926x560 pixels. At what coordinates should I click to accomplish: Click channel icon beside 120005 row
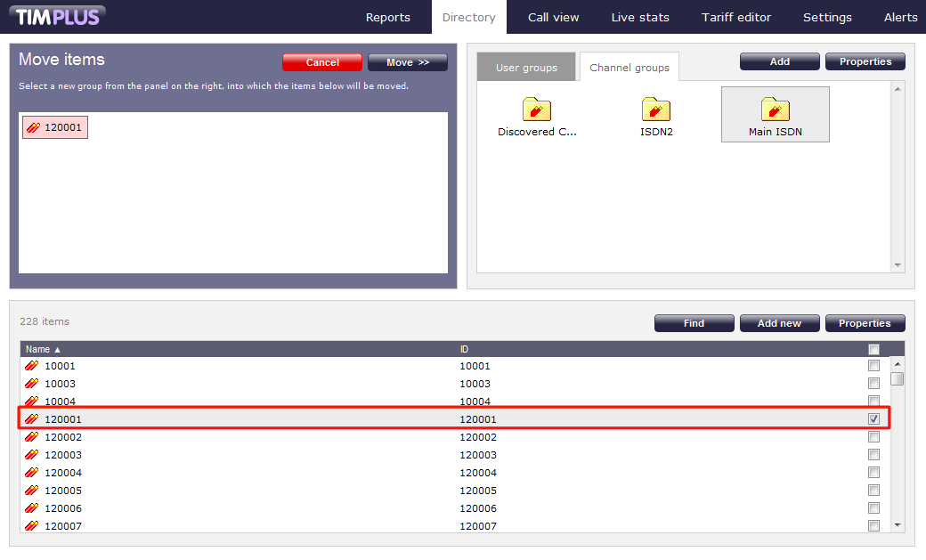(32, 491)
